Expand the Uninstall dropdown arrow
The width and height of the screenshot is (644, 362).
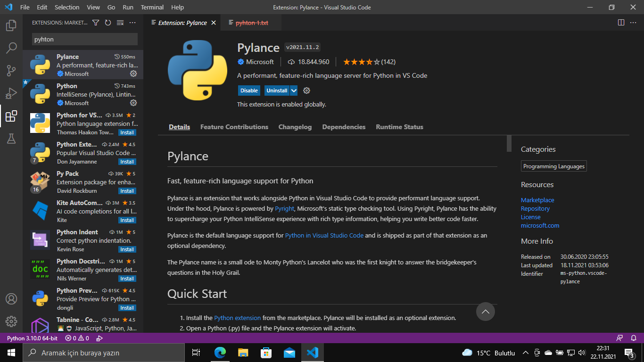[x=294, y=90]
